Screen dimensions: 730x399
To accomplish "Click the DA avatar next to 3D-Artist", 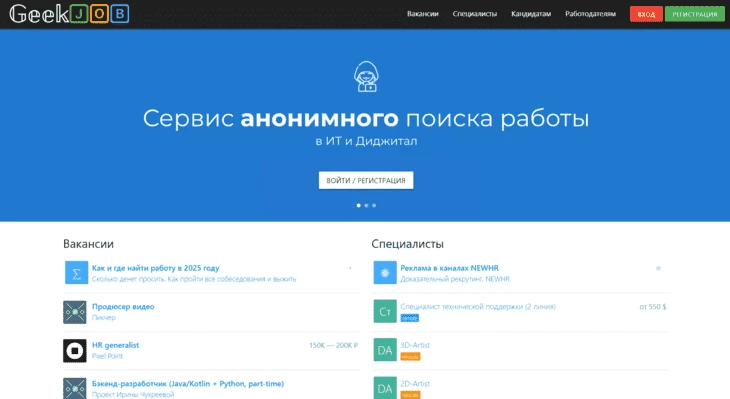I will pos(385,350).
